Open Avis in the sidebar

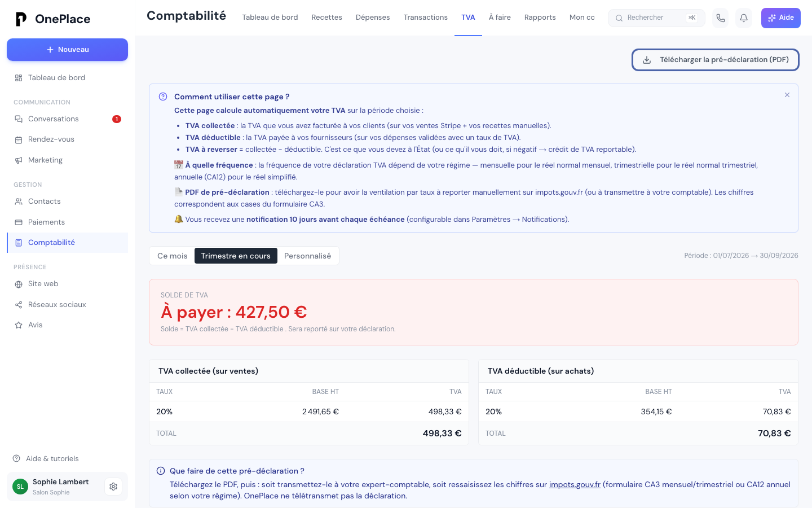(x=68, y=325)
